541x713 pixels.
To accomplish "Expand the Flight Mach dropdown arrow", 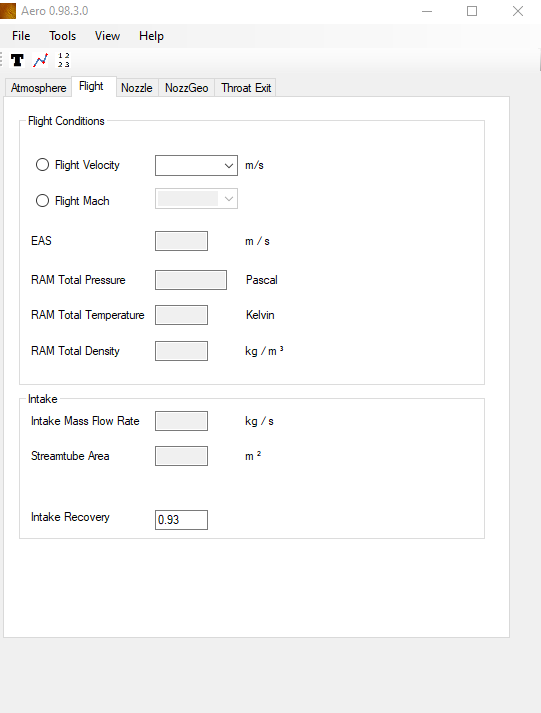I will [x=229, y=199].
